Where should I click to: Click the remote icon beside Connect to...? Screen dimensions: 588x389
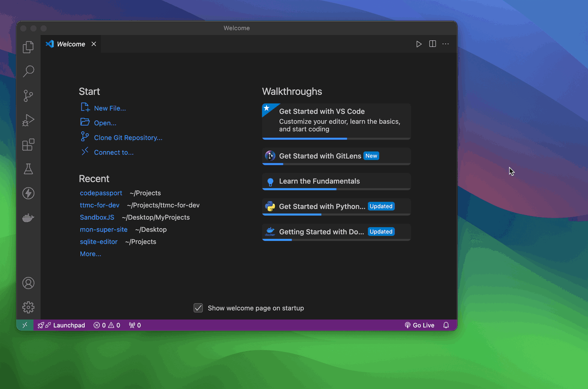(x=85, y=151)
